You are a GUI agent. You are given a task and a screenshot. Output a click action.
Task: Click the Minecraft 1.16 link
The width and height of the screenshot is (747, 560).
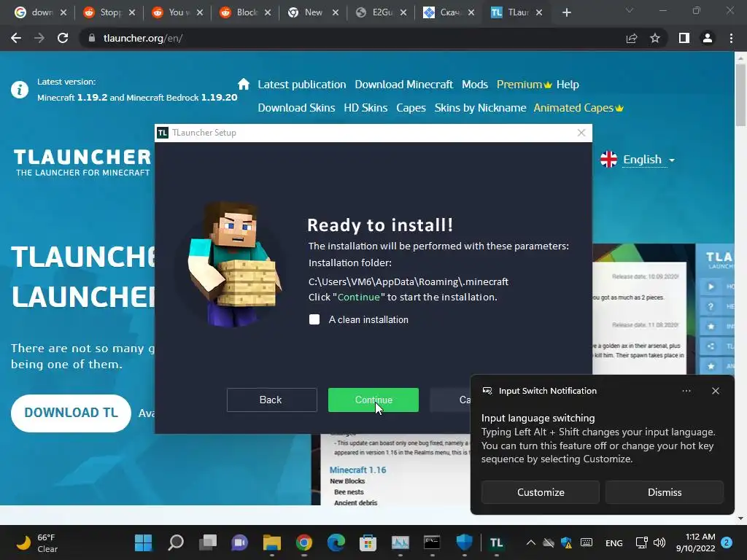(x=357, y=470)
